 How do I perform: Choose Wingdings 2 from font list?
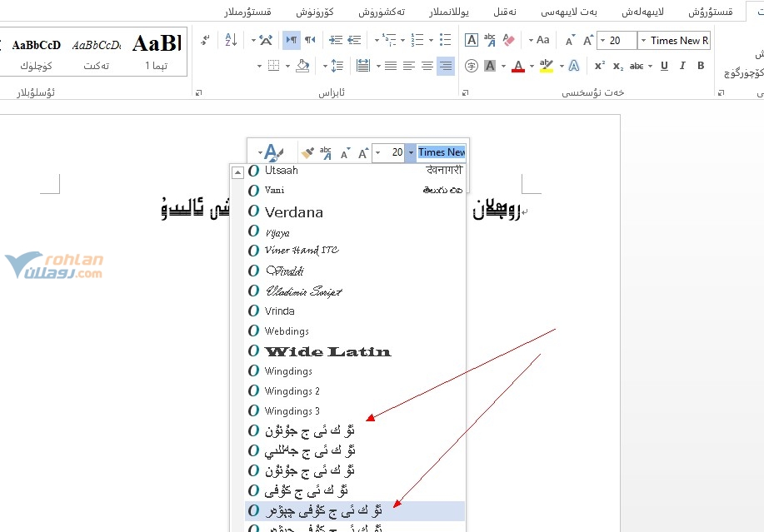click(355, 390)
